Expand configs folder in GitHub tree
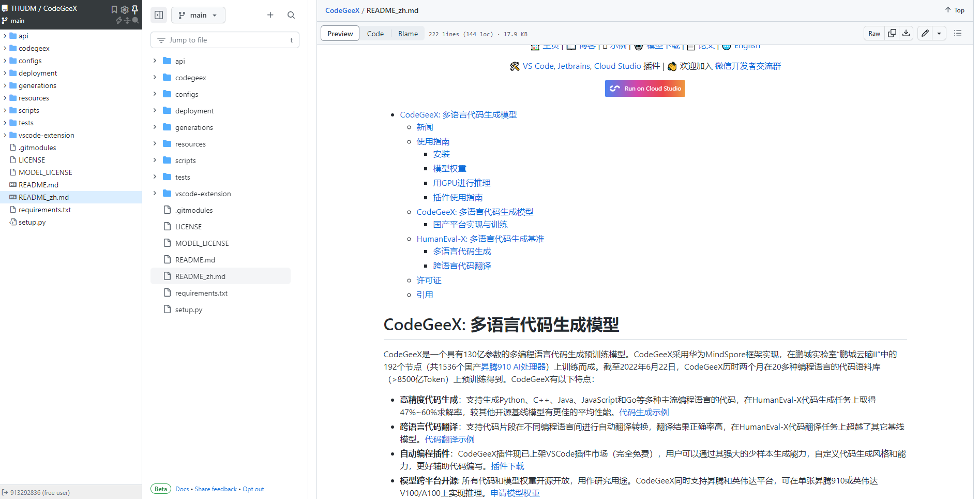Screen dimensions: 980x499 (x=155, y=94)
